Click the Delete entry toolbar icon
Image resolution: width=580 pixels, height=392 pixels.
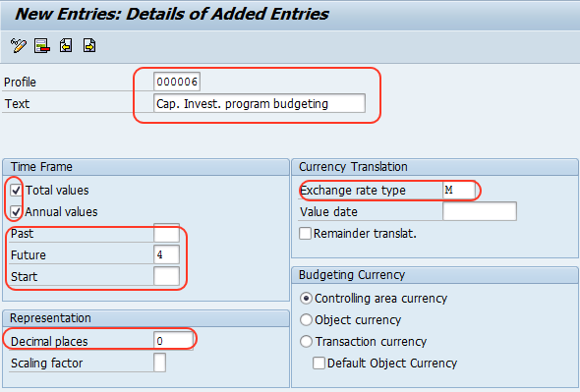[42, 46]
